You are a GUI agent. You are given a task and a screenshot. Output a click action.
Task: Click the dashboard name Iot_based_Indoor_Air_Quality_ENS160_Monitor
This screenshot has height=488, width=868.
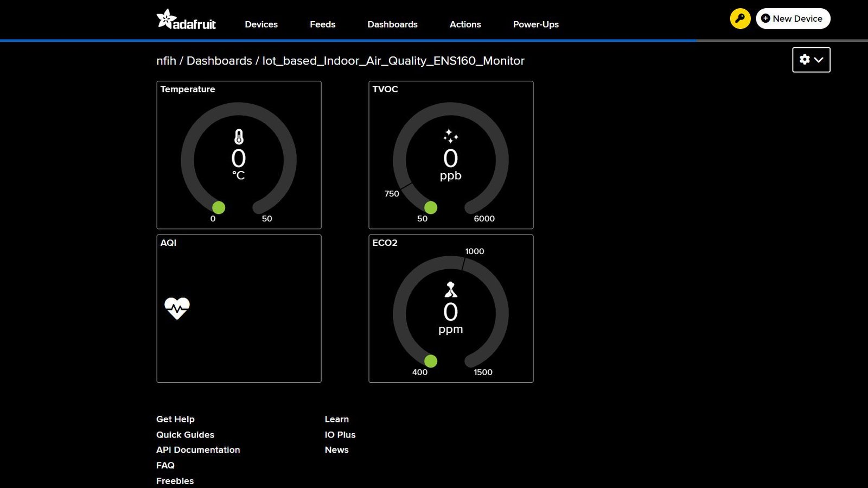393,61
